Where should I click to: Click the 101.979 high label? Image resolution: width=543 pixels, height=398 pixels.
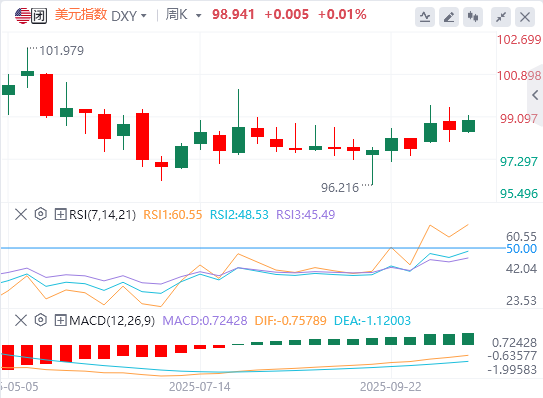pos(61,51)
